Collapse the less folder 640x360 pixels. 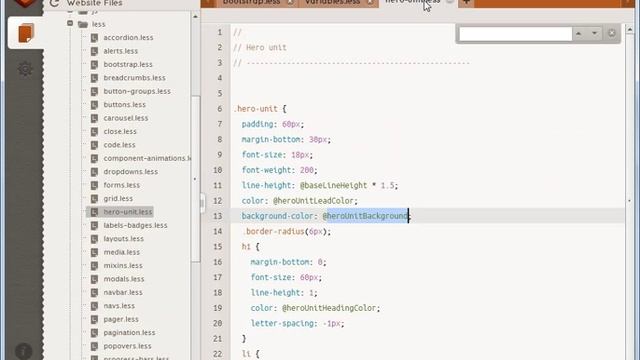click(70, 24)
